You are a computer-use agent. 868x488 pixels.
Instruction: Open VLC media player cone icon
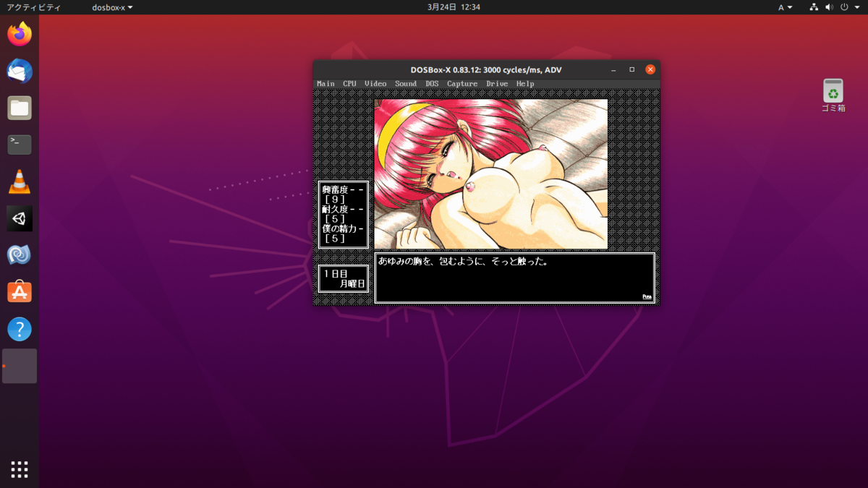pyautogui.click(x=20, y=181)
